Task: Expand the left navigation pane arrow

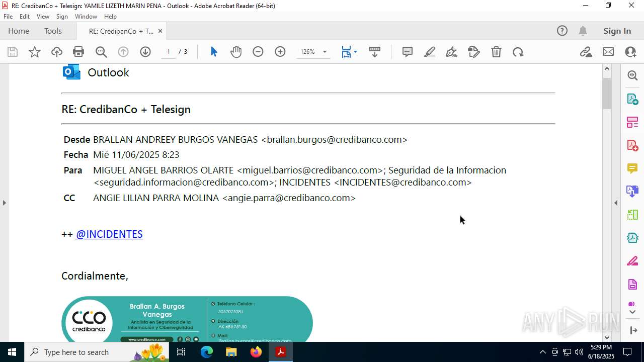Action: pyautogui.click(x=4, y=203)
